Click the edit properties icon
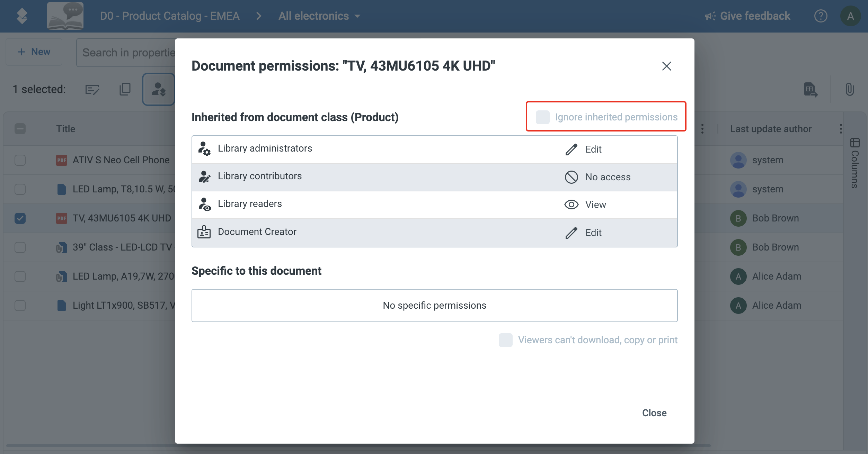This screenshot has width=868, height=454. (x=92, y=90)
